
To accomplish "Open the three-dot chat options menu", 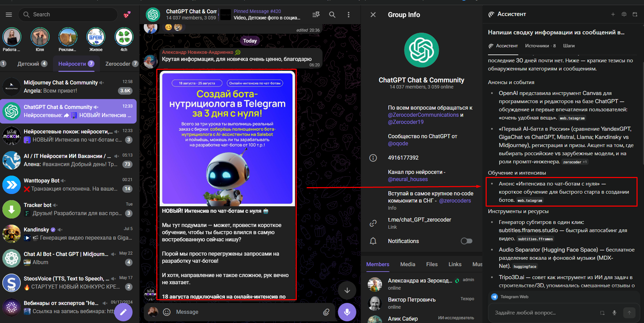I will coord(348,15).
